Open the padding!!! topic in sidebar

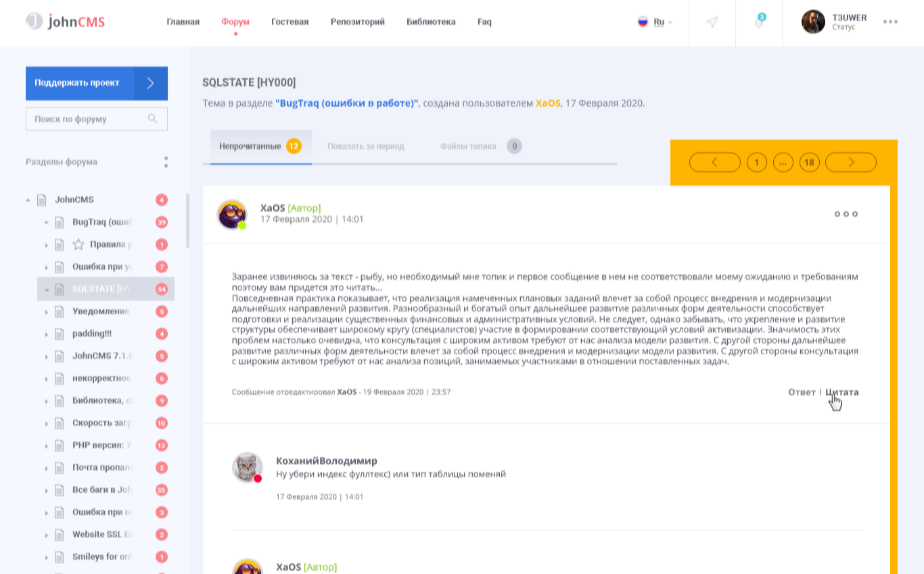click(x=91, y=334)
